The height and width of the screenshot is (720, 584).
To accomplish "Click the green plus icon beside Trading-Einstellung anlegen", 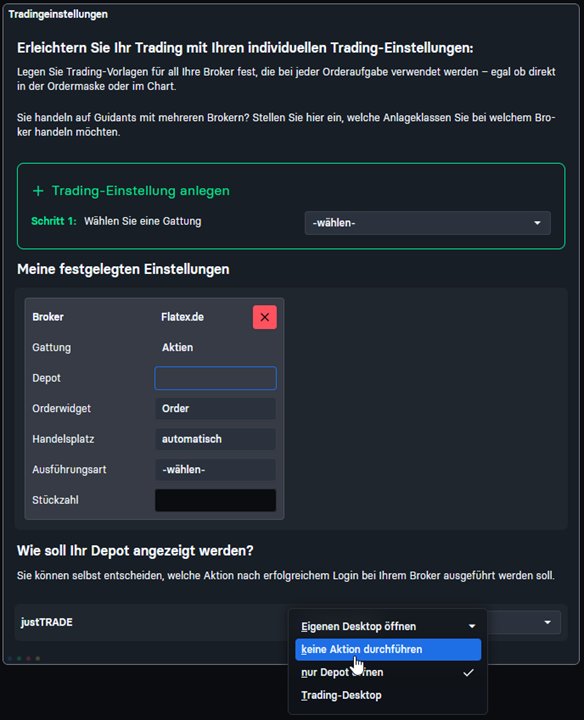I will [x=38, y=191].
